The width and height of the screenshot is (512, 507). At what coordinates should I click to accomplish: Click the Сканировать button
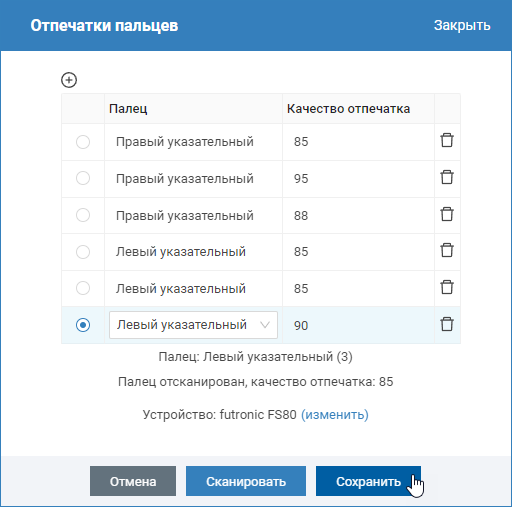point(246,481)
